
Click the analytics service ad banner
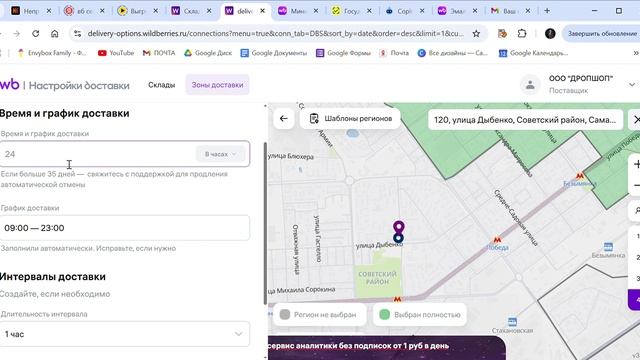387,348
